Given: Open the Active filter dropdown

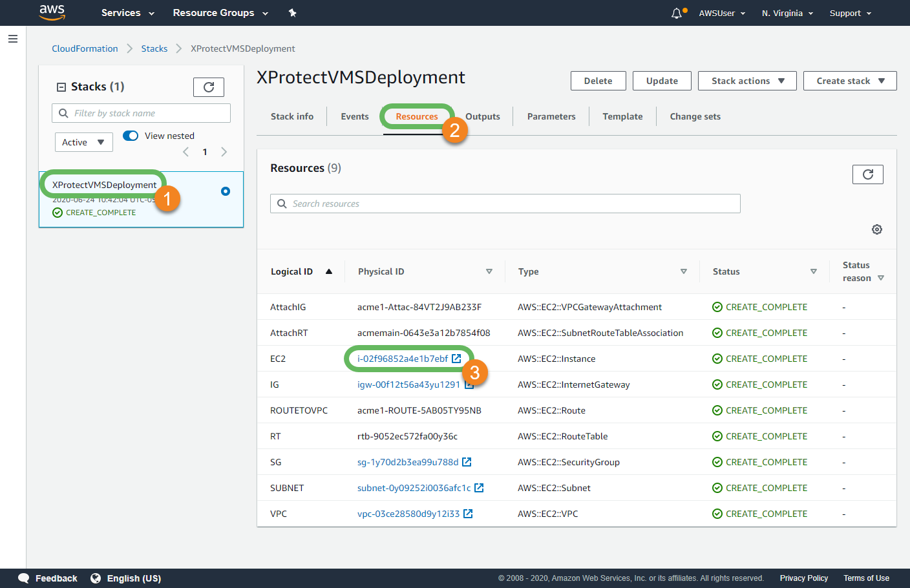Looking at the screenshot, I should (83, 142).
